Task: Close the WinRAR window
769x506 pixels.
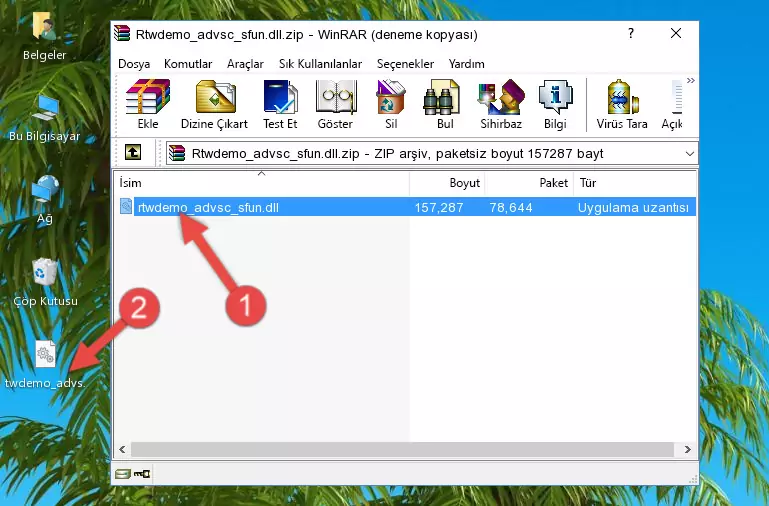Action: (676, 34)
